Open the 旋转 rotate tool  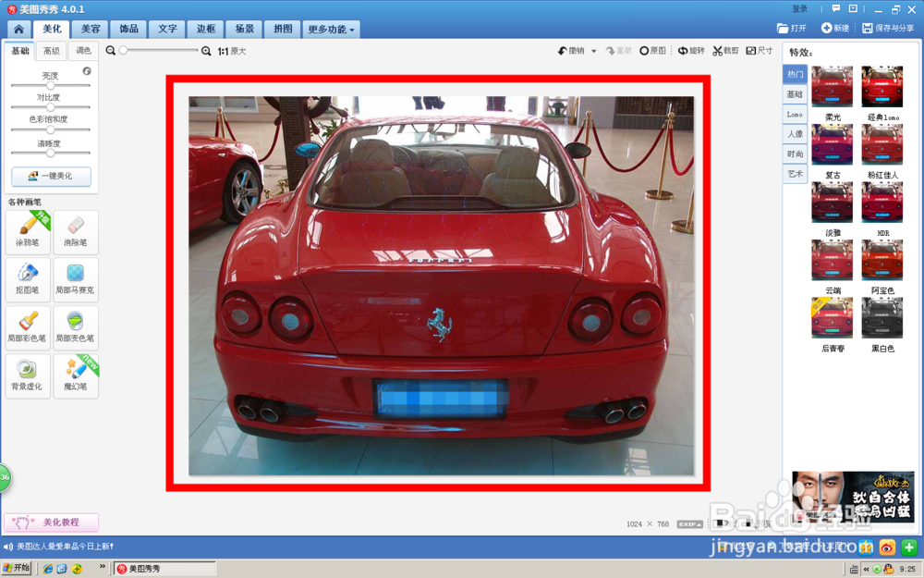691,51
